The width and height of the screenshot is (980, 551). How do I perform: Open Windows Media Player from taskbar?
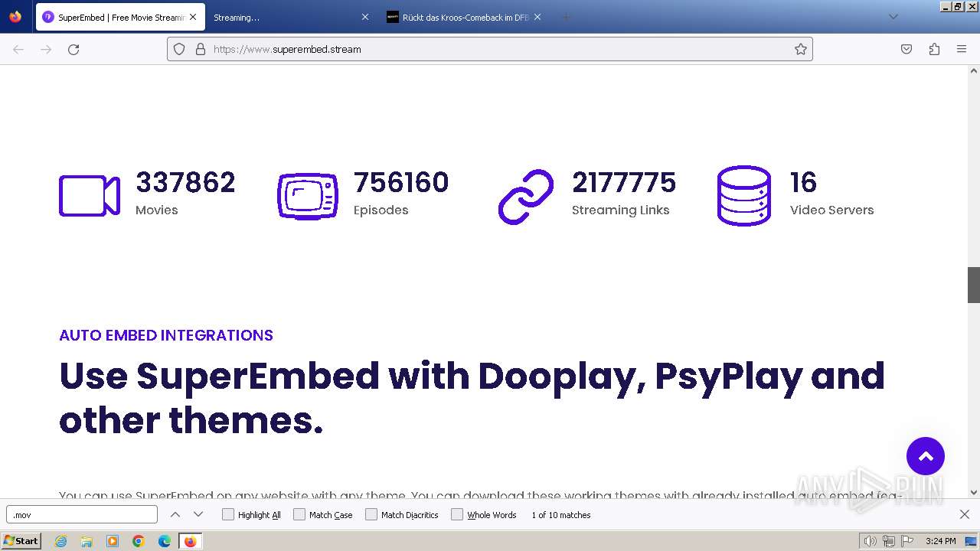coord(113,541)
